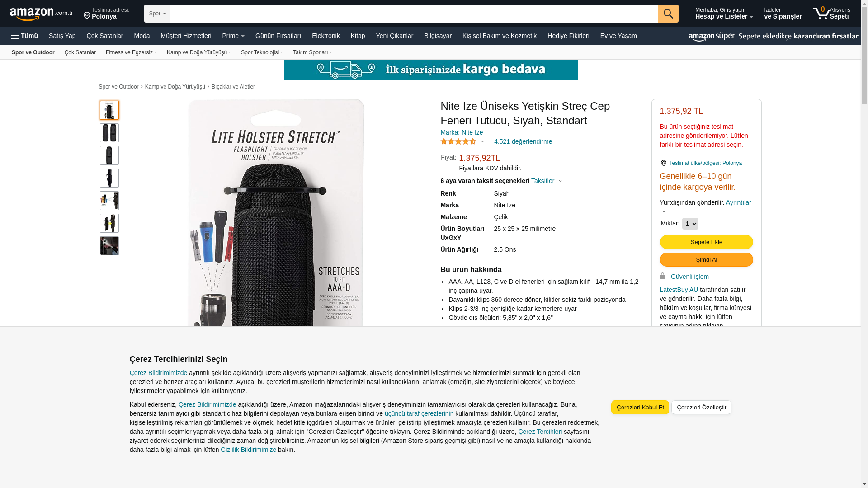
Task: Expand Fitness ve Egzersiz submenu
Action: point(131,52)
